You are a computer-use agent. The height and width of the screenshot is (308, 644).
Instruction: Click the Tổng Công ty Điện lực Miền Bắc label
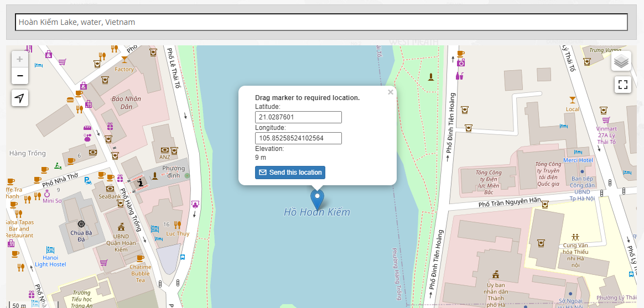[489, 182]
